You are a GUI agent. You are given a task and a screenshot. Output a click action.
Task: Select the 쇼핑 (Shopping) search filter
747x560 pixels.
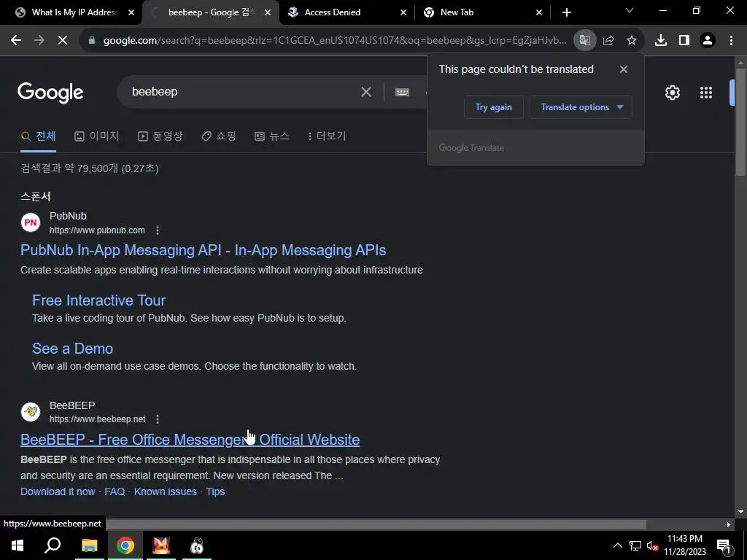coord(219,136)
